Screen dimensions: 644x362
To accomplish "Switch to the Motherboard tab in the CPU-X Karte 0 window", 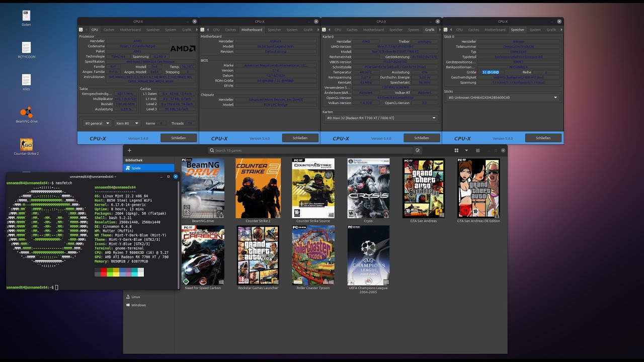I will (373, 30).
